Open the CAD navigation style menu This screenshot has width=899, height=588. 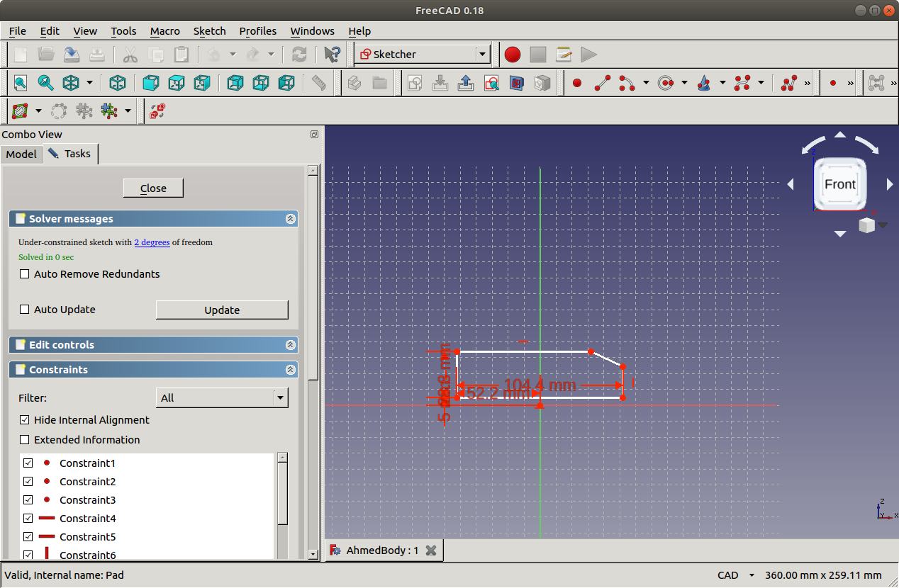735,575
